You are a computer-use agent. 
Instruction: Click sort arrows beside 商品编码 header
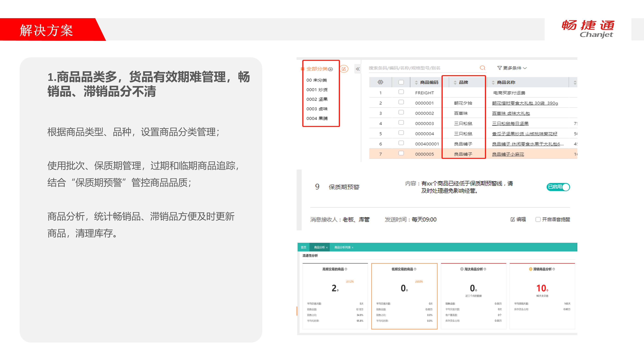click(x=416, y=82)
